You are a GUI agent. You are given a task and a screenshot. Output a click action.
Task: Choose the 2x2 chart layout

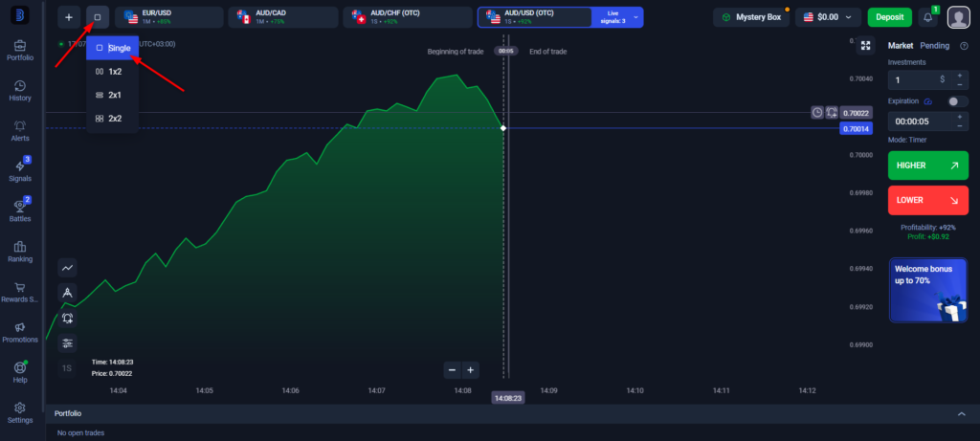(x=113, y=118)
